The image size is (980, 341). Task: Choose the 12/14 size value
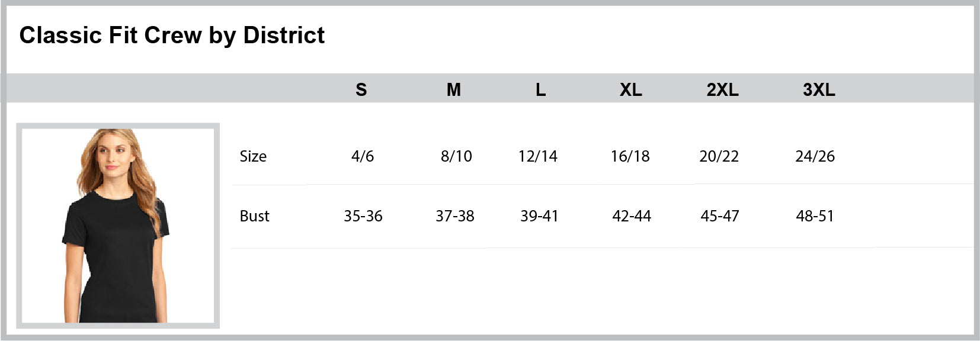(x=538, y=156)
